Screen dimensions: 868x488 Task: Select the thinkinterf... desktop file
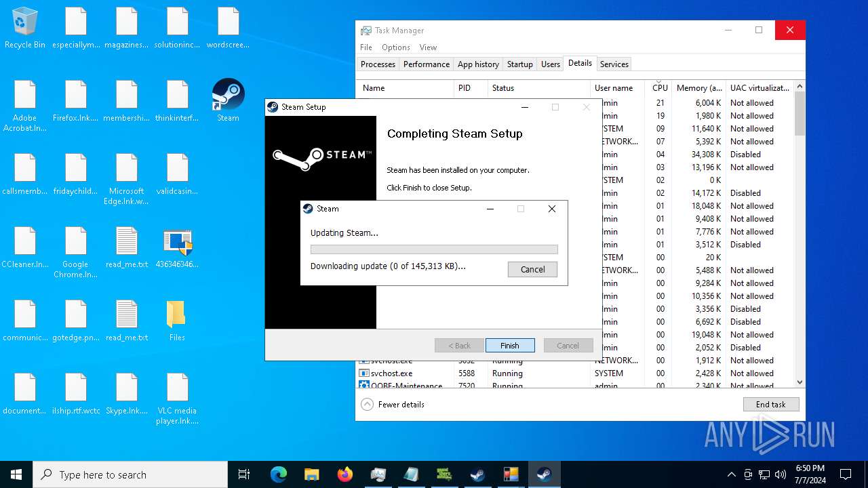177,101
